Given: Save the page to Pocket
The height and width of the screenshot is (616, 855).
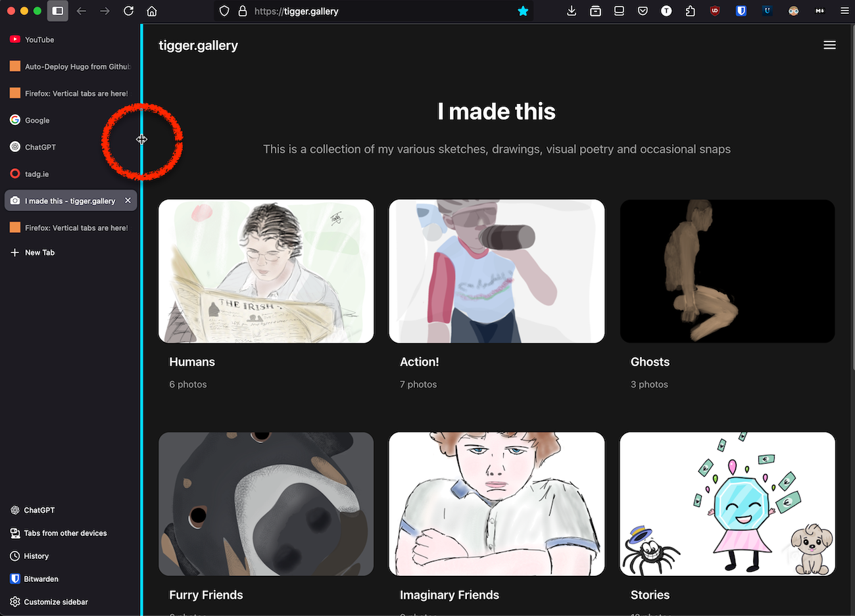Looking at the screenshot, I should tap(643, 11).
